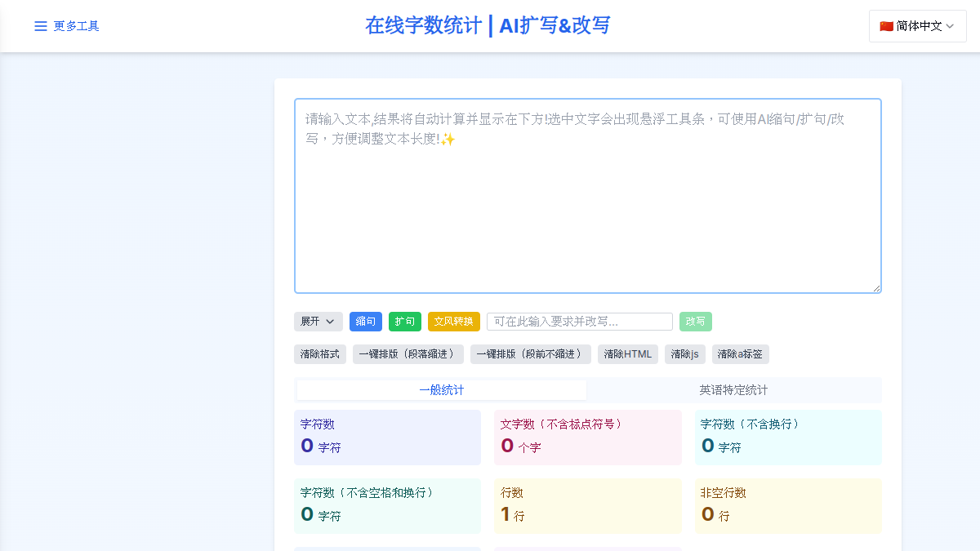Click the green 扩句 button
The height and width of the screenshot is (551, 980).
coord(405,322)
